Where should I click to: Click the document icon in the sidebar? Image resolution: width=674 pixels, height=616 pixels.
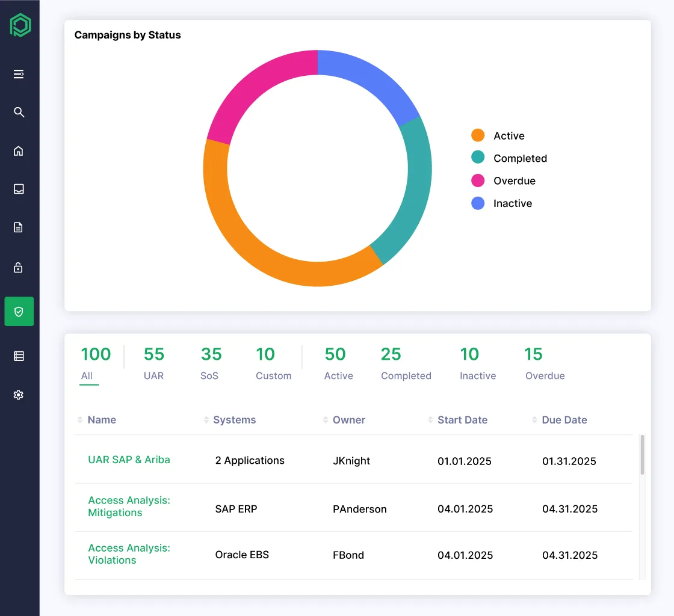(x=18, y=227)
